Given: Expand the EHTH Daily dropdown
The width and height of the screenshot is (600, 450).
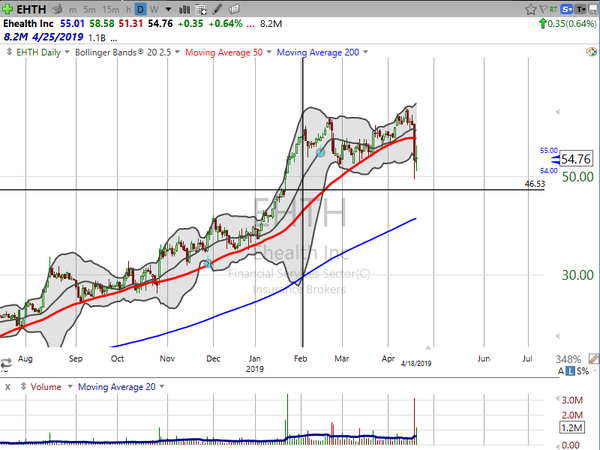Looking at the screenshot, I should 67,52.
